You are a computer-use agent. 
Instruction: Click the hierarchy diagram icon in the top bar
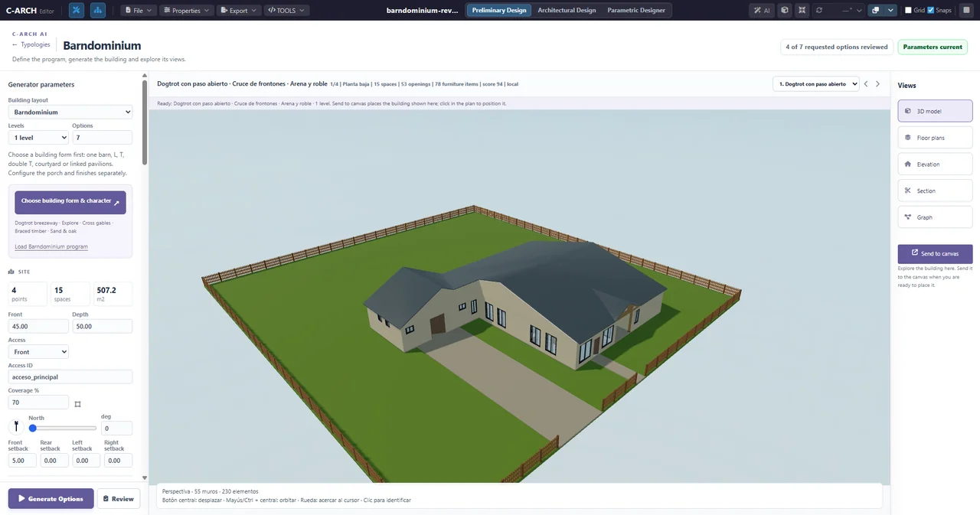point(98,11)
